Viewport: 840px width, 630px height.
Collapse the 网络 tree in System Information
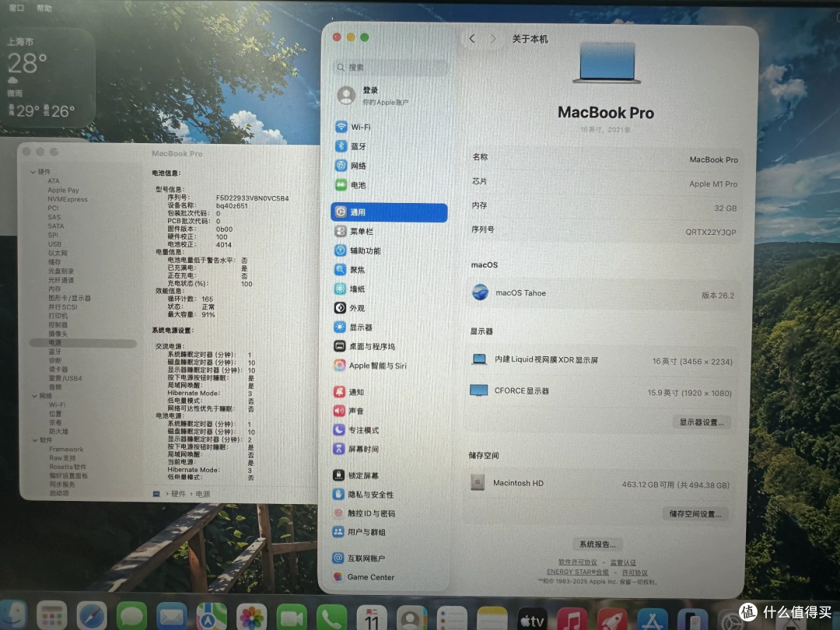34,396
